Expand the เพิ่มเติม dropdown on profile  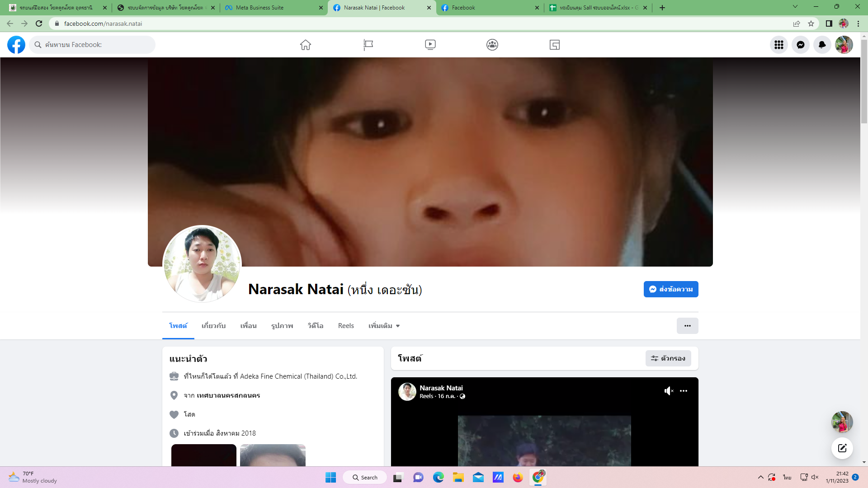(x=384, y=326)
